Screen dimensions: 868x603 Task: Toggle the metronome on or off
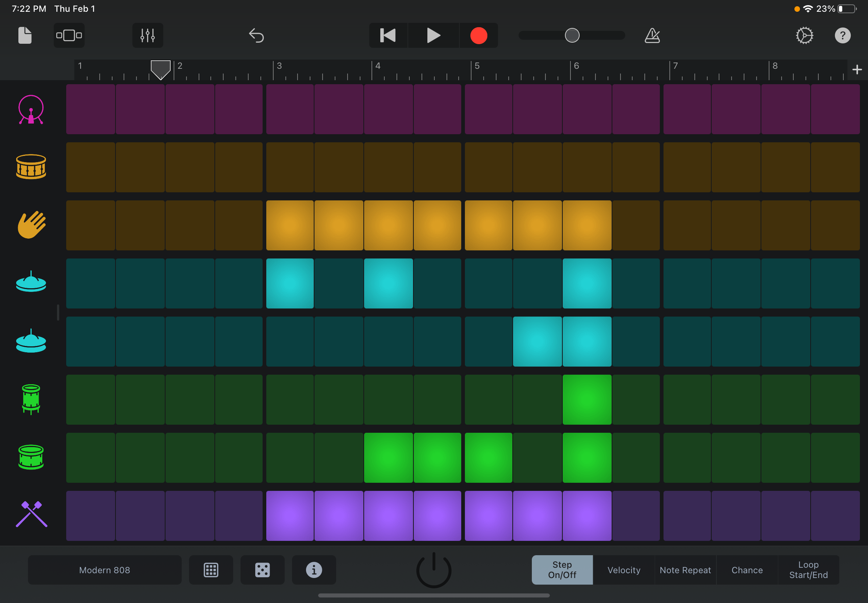coord(652,35)
